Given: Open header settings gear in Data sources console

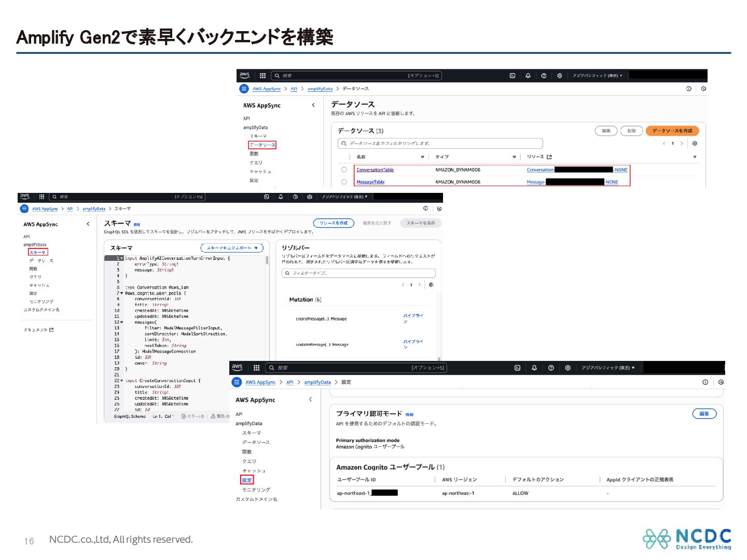Looking at the screenshot, I should click(x=559, y=76).
